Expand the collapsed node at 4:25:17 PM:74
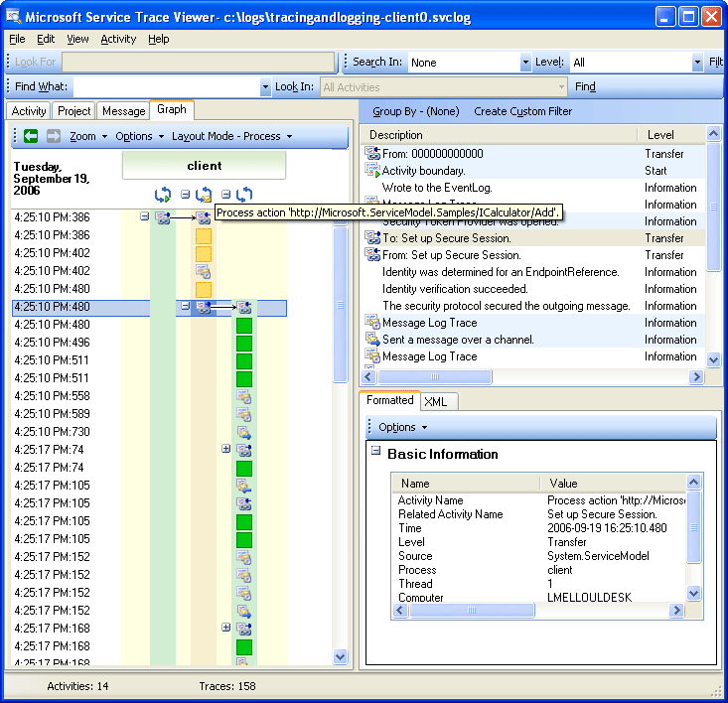 pos(226,450)
